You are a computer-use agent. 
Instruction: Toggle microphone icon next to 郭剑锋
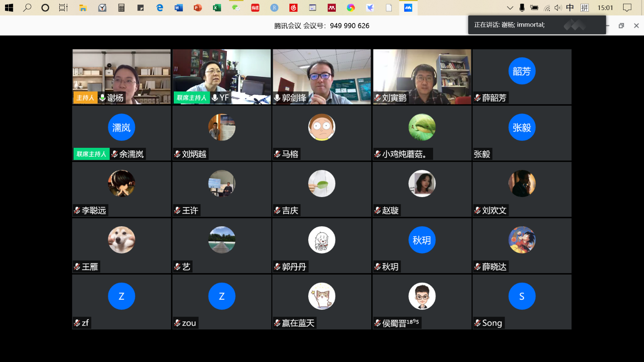tap(277, 98)
